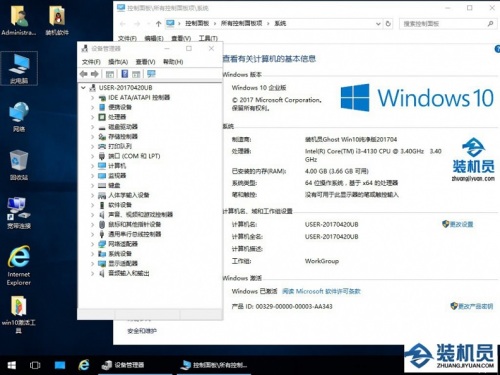Screen dimensions: 500x375
Task: Click the 安全和维护 link in Control Panel
Action: (x=142, y=331)
